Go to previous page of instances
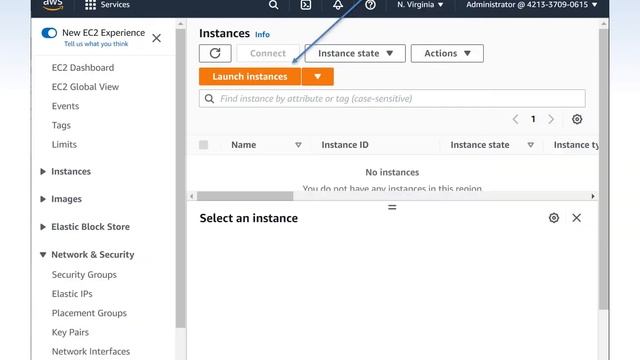 (516, 119)
